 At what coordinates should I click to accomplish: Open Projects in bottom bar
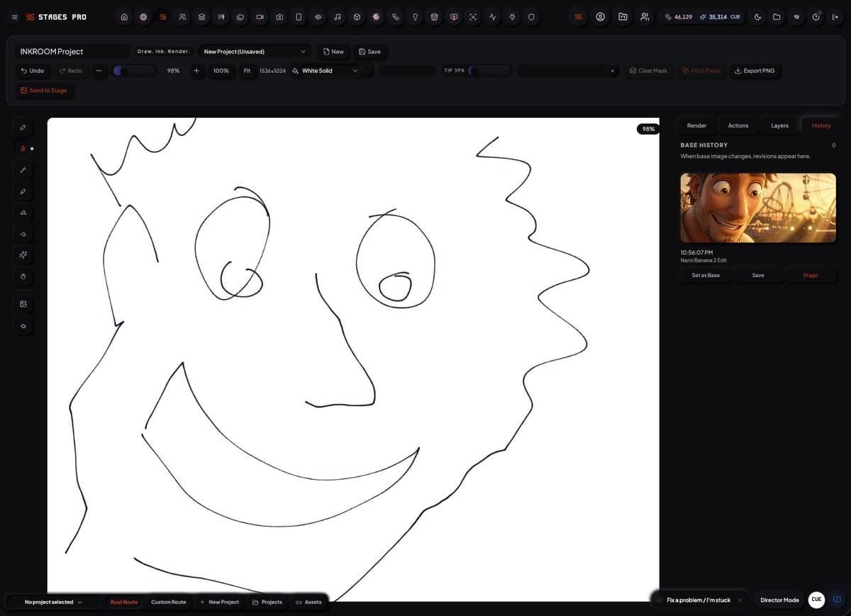[x=267, y=602]
